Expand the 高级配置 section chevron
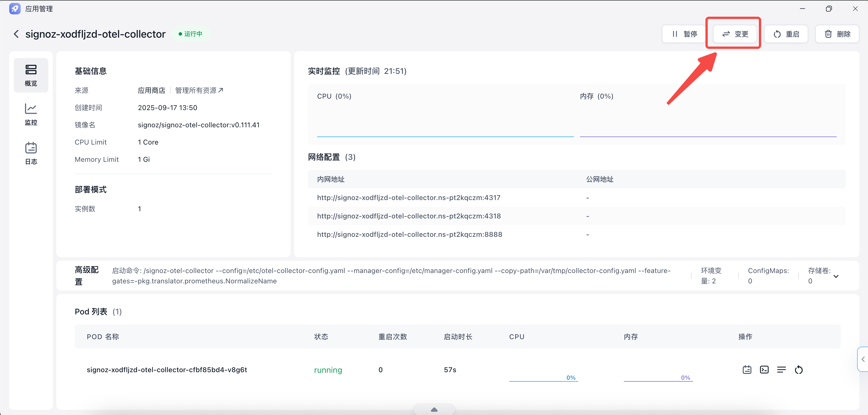Screen dimensions: 868x415 pyautogui.click(x=836, y=276)
